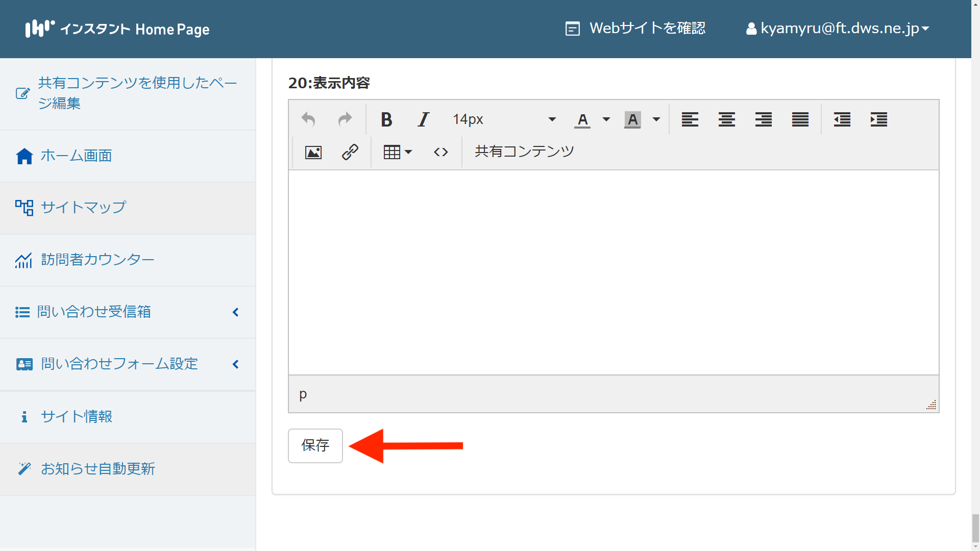Viewport: 980px width, 551px height.
Task: Click inside the content editor text area
Action: pyautogui.click(x=612, y=272)
